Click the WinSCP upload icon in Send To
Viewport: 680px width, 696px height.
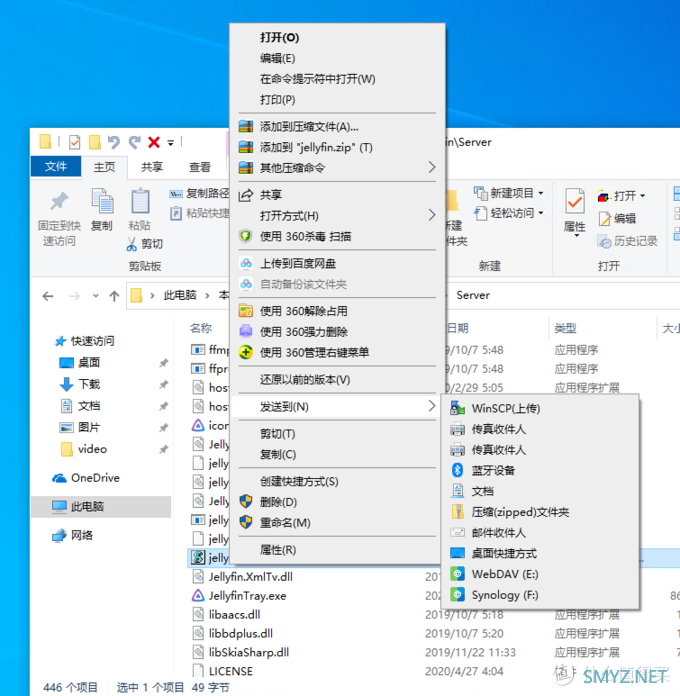coord(457,408)
